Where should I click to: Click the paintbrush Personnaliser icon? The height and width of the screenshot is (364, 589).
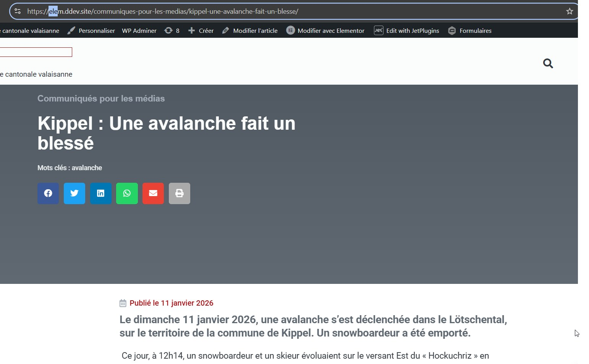(x=71, y=31)
